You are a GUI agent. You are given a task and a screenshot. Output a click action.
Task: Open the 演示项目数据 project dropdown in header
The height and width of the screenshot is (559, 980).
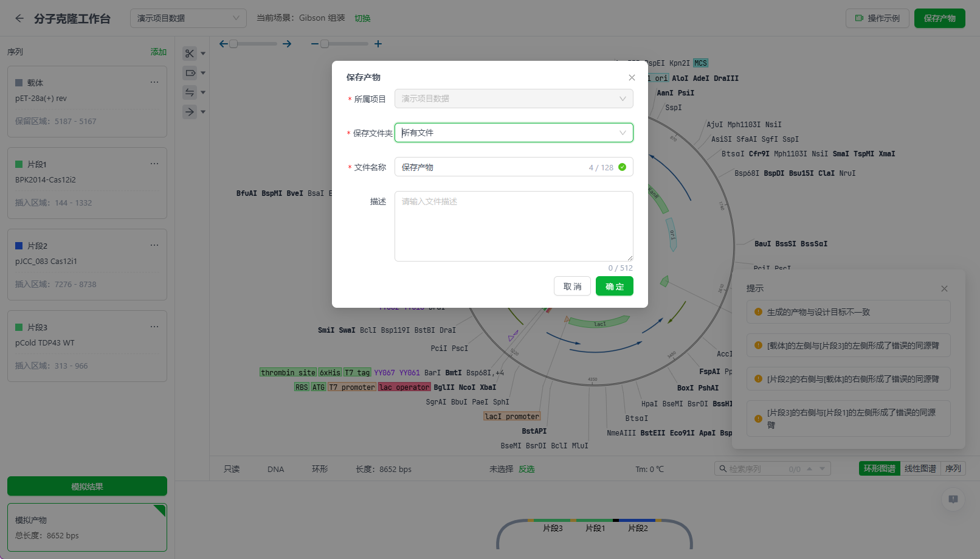[188, 18]
